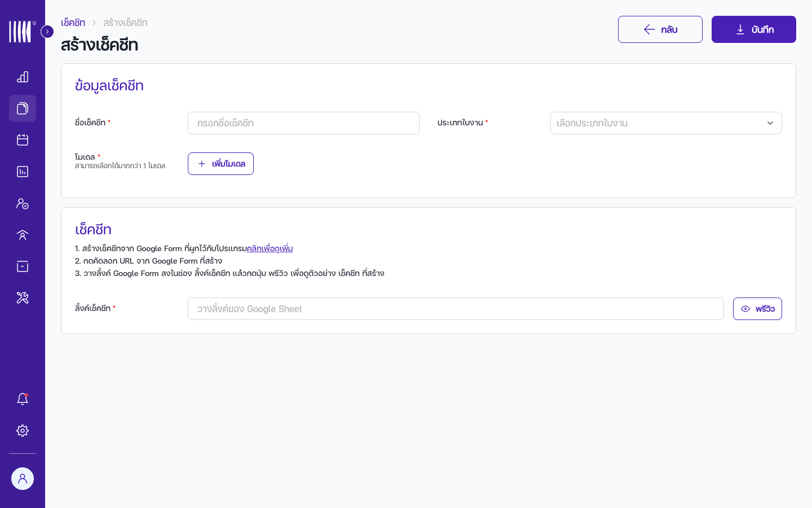
Task: Click the กลับ back button
Action: point(660,29)
